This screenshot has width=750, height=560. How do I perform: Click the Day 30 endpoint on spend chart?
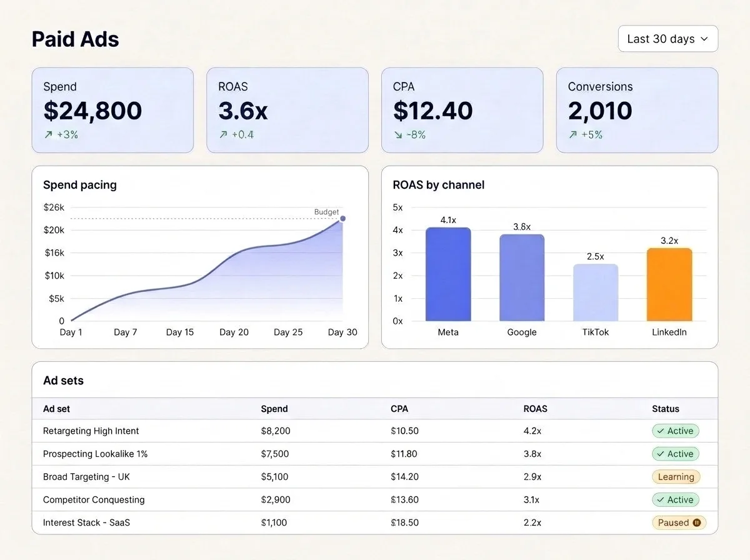[342, 219]
